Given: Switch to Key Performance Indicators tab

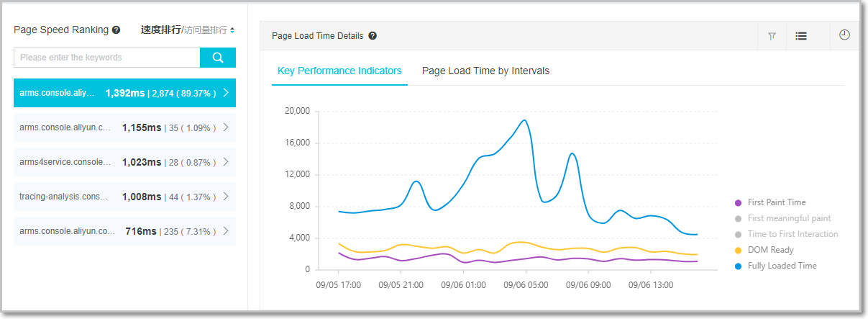Looking at the screenshot, I should (339, 71).
